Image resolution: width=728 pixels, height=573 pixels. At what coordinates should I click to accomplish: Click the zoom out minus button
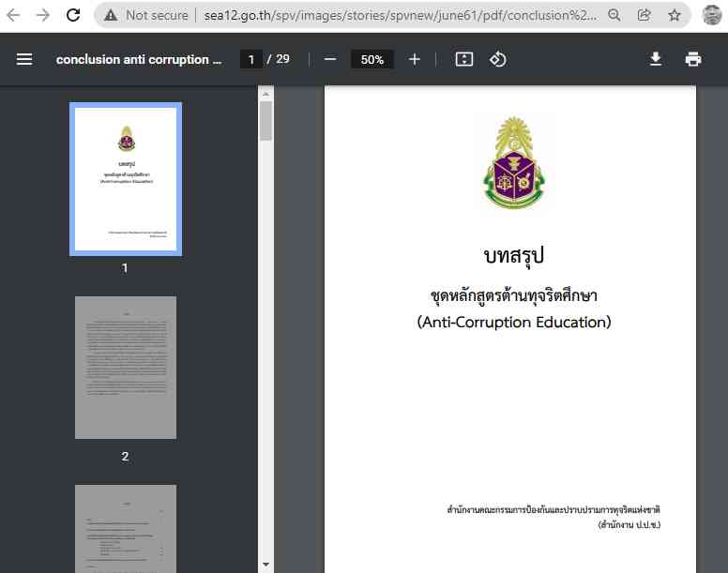pyautogui.click(x=330, y=59)
